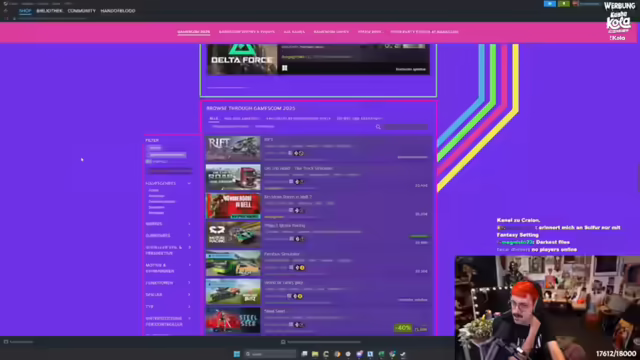Click the yellow compatibility icon in World of Tanks row
This screenshot has width=640, height=360.
[300, 296]
